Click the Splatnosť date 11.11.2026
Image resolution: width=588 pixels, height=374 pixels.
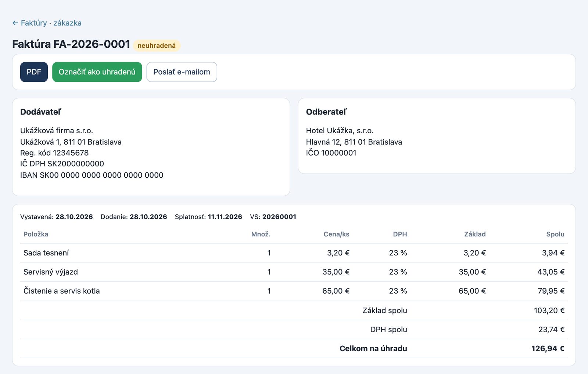(x=225, y=217)
